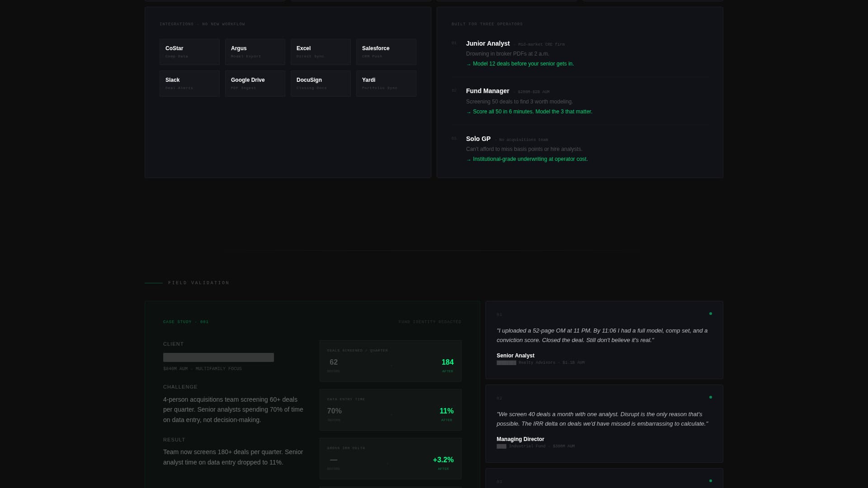Choose the Salesforce CRM Push card
The width and height of the screenshot is (868, 488).
pos(386,52)
